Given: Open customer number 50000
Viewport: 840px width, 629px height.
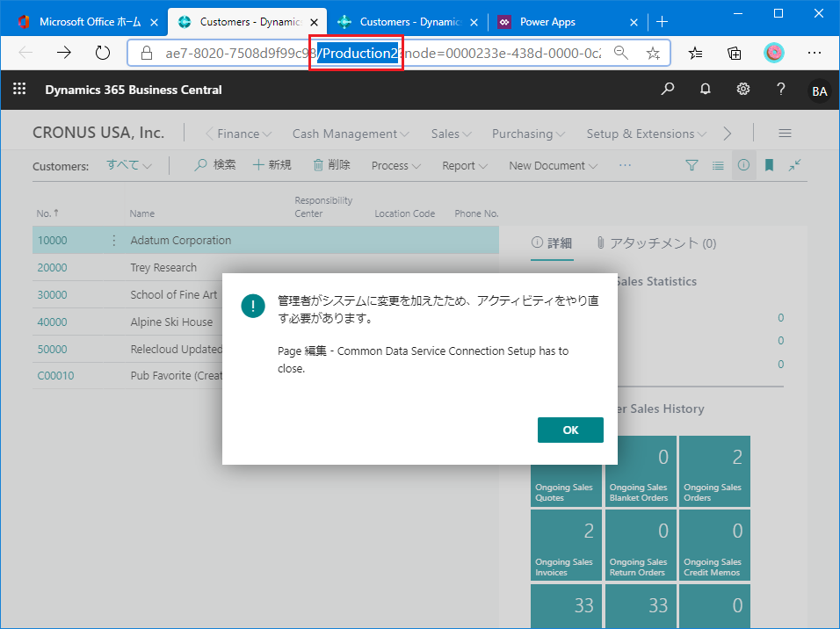Looking at the screenshot, I should click(x=52, y=350).
